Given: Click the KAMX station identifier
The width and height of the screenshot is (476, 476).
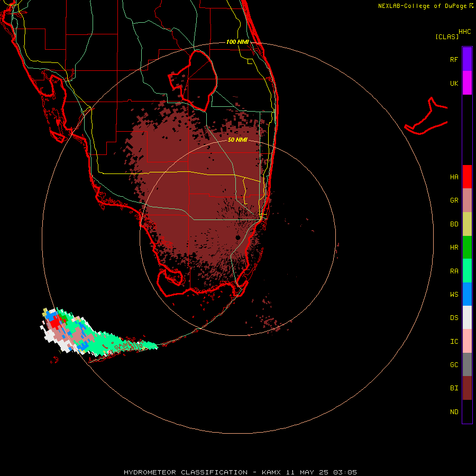Looking at the screenshot, I should 271,472.
